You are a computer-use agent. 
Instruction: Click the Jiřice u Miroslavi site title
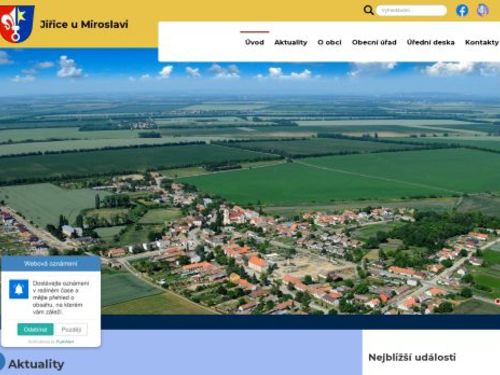pyautogui.click(x=84, y=24)
